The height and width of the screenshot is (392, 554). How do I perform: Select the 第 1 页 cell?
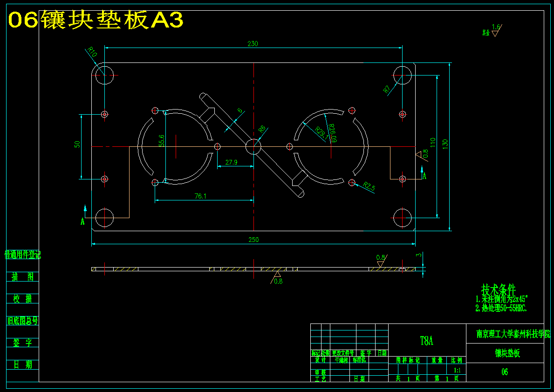pyautogui.click(x=446, y=378)
